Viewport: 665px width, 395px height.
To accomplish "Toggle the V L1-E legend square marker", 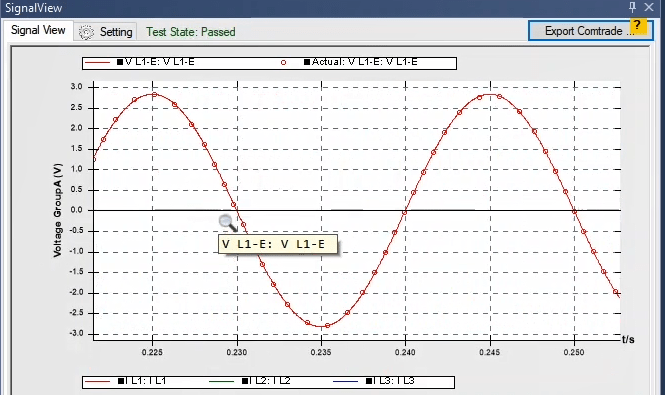I will pos(120,62).
